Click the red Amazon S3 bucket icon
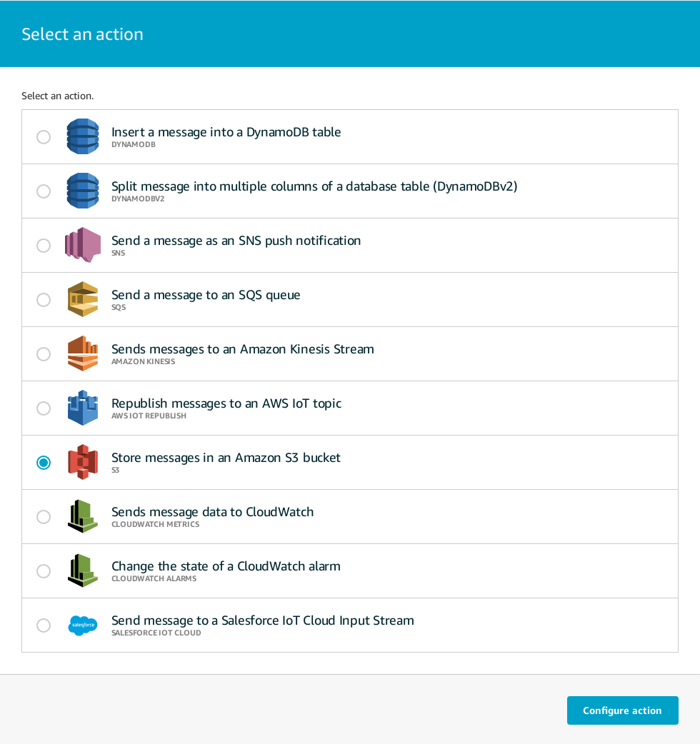The width and height of the screenshot is (700, 744). 83,462
